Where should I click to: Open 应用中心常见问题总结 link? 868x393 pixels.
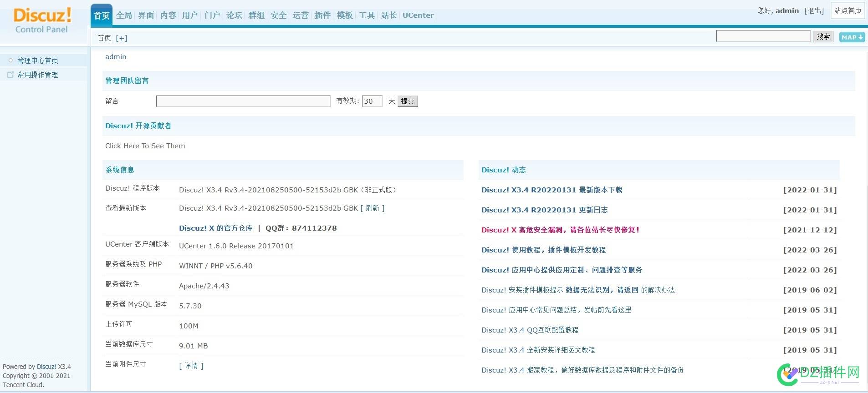click(557, 310)
